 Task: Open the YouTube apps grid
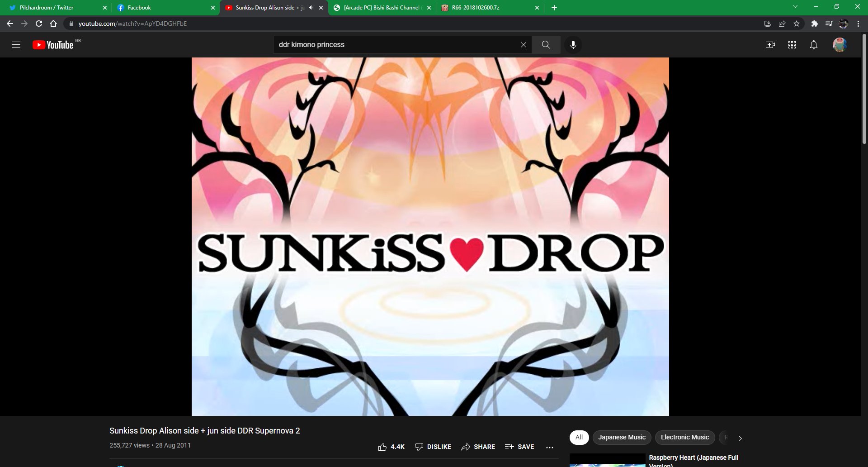coord(792,45)
